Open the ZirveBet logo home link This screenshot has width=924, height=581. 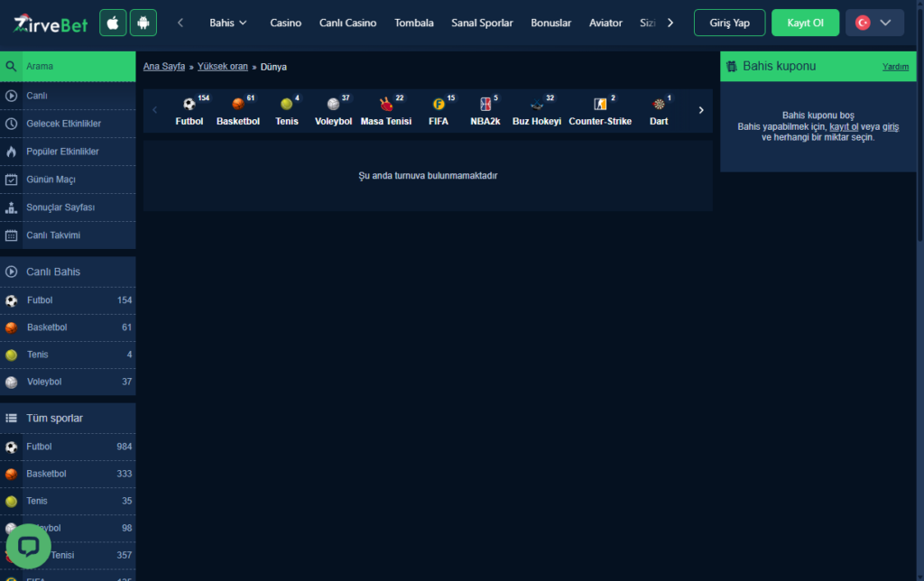[51, 23]
